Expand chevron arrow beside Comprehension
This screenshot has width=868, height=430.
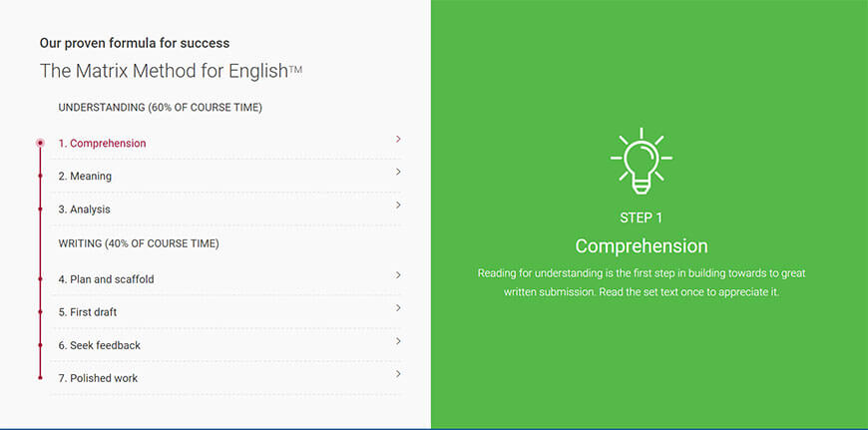(x=398, y=139)
